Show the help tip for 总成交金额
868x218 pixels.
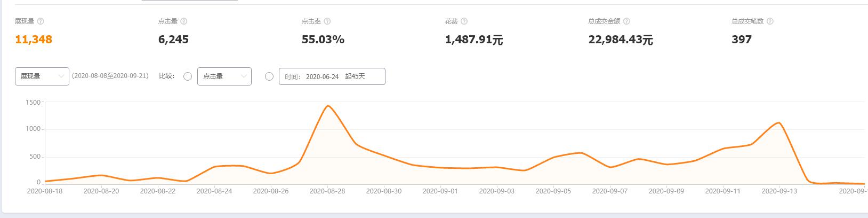pos(626,21)
